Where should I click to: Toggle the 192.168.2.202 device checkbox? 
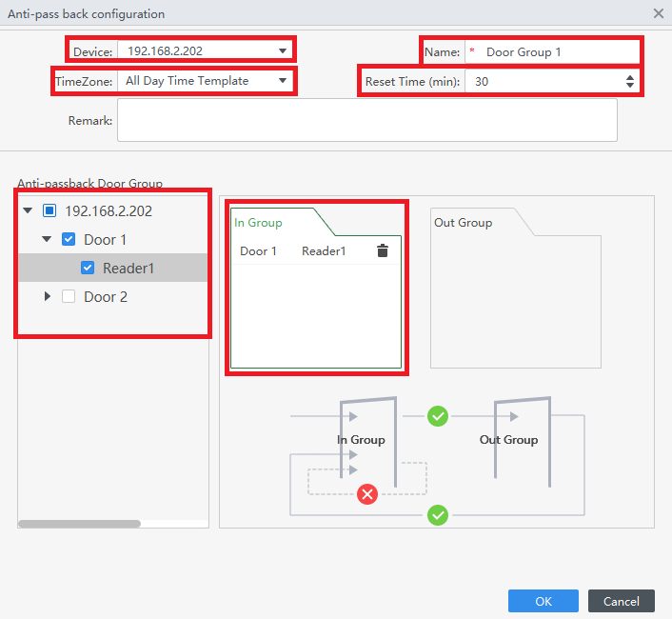(x=50, y=211)
